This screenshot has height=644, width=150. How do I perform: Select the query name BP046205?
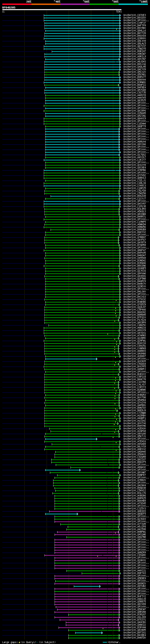9,8
